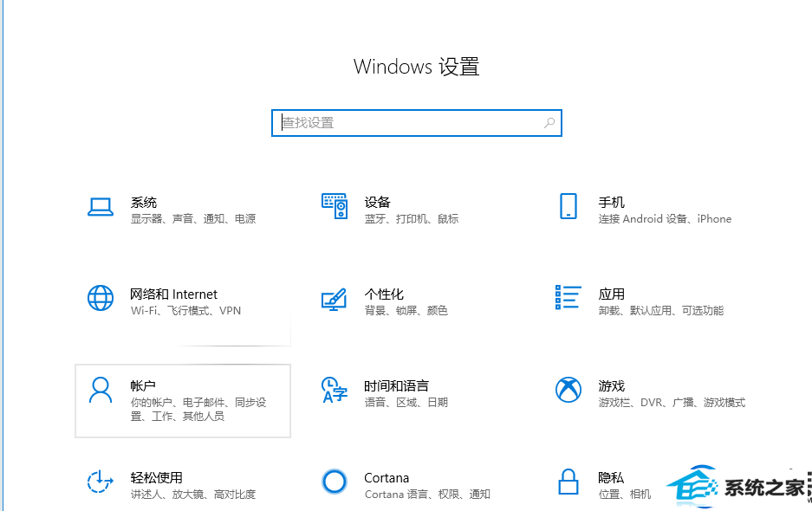Open 轻松使用 title
812x511 pixels.
pyautogui.click(x=156, y=477)
